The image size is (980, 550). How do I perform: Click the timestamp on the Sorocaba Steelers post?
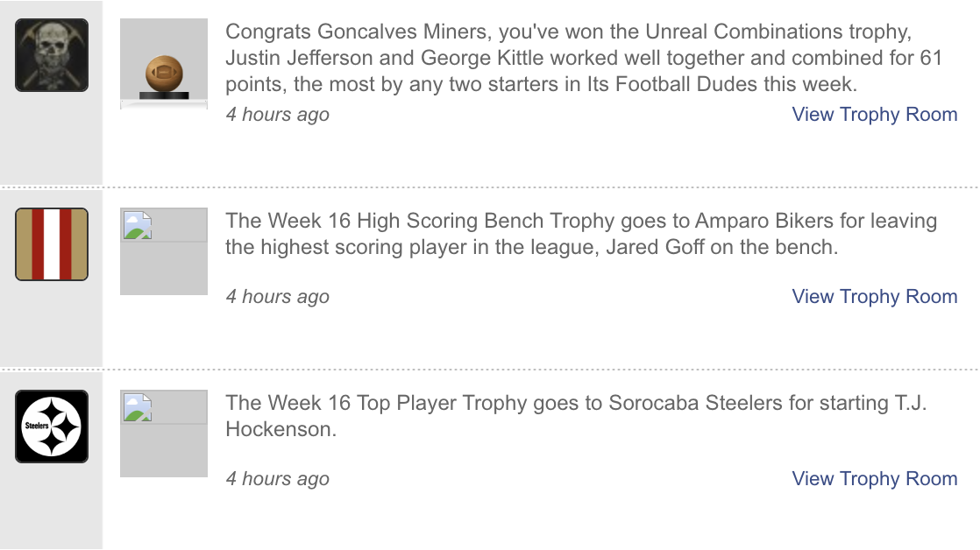tap(278, 478)
